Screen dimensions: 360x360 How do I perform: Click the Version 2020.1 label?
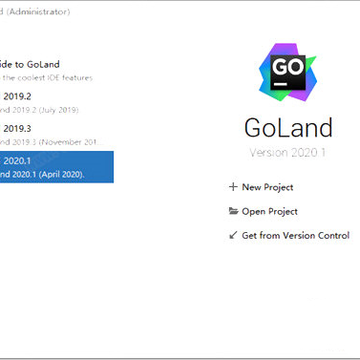click(287, 153)
